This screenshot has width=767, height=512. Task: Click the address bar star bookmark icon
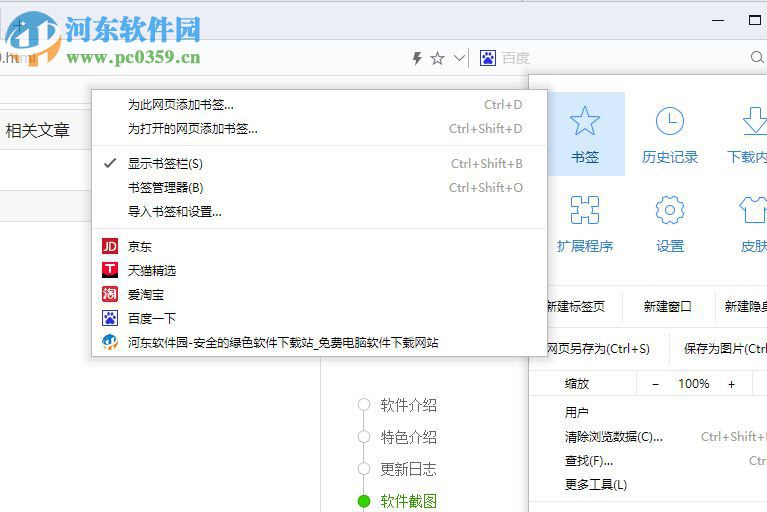437,59
